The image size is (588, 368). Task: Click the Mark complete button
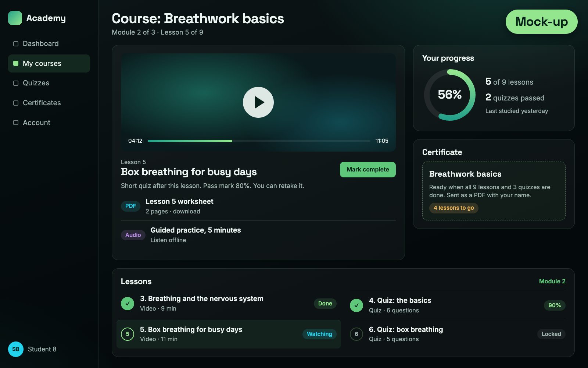pos(368,170)
